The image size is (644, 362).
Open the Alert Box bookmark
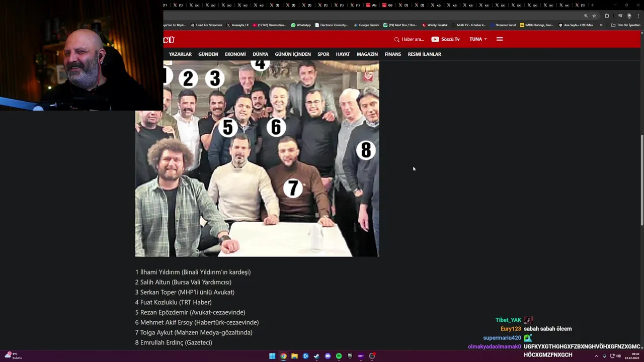[400, 25]
